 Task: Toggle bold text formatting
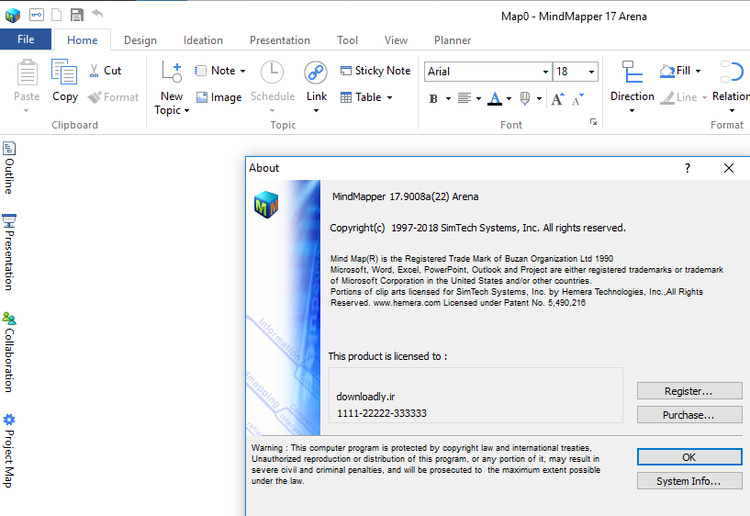pyautogui.click(x=434, y=98)
